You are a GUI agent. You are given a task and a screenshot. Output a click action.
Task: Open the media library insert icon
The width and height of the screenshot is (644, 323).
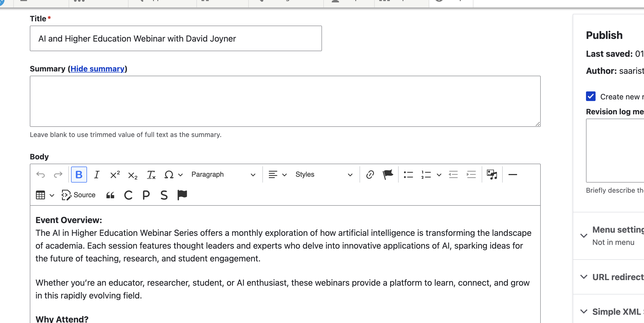click(492, 175)
